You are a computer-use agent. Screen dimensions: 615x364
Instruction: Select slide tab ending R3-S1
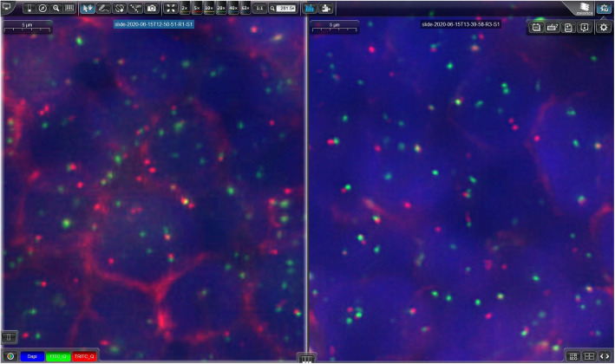point(461,24)
